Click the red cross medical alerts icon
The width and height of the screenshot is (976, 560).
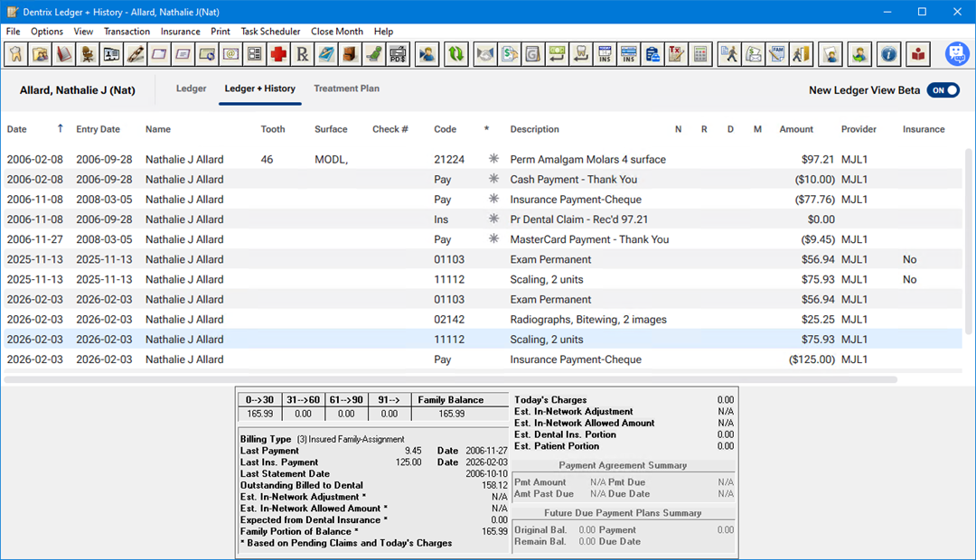click(278, 55)
